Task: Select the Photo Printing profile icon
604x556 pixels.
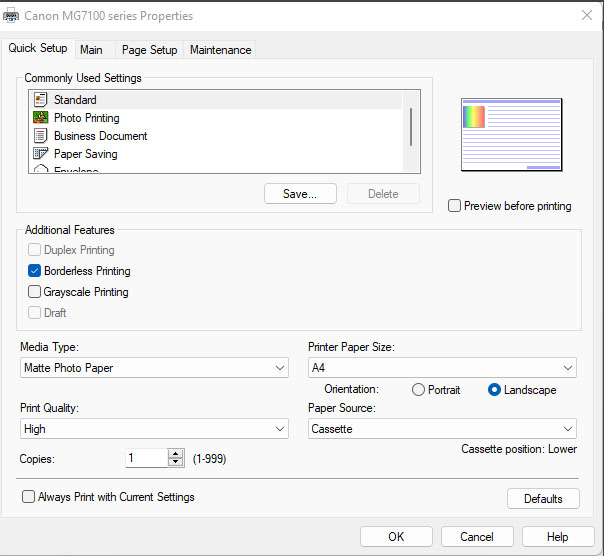Action: pyautogui.click(x=41, y=118)
